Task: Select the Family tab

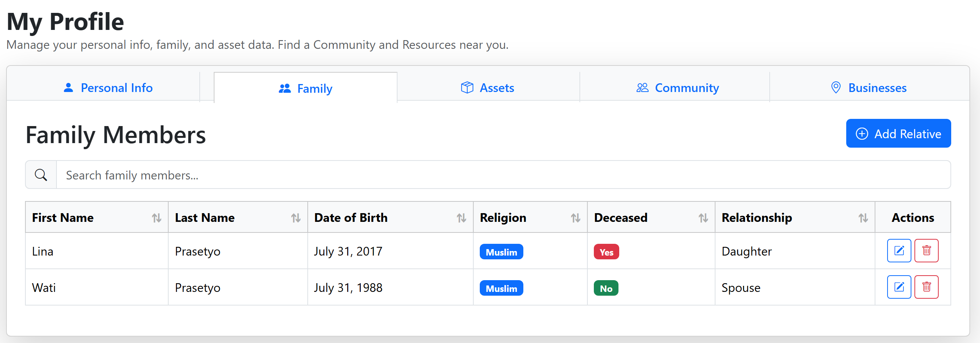Action: pos(305,89)
